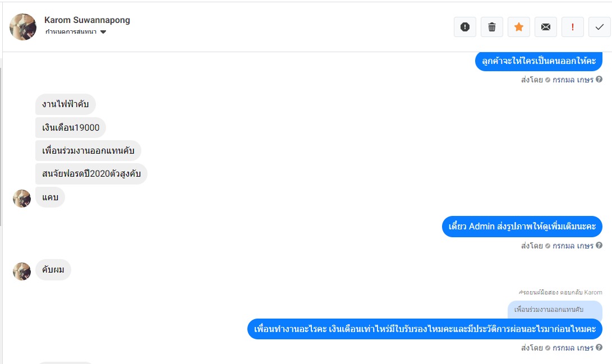Click the สนจัยฟอรดปี2020ตัวสูงคับ message bubble
The height and width of the screenshot is (364, 612).
pos(91,174)
